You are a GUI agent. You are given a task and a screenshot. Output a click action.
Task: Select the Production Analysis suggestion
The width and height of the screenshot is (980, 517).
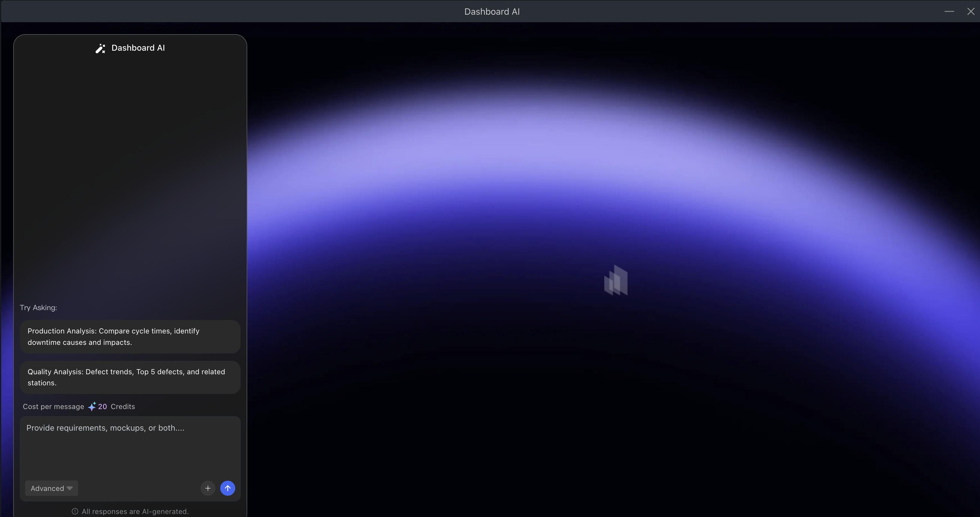tap(130, 336)
